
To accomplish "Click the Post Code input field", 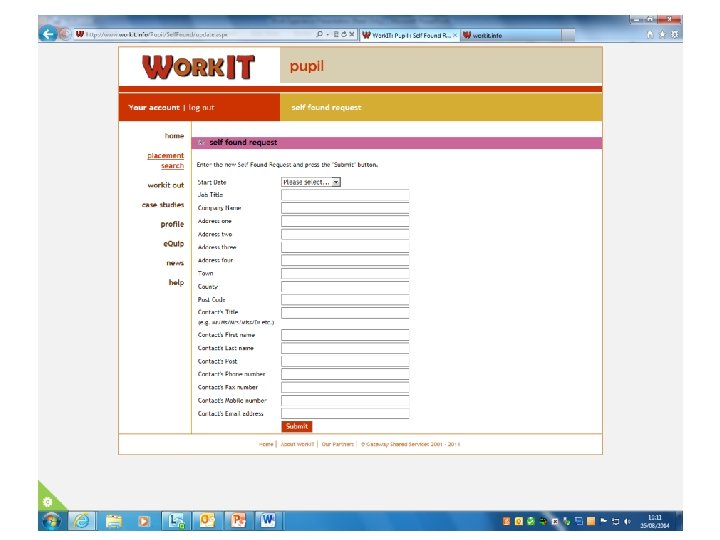I will coord(345,299).
